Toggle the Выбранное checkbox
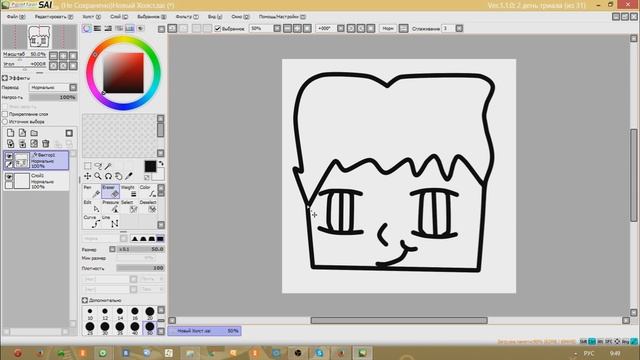 click(x=218, y=29)
